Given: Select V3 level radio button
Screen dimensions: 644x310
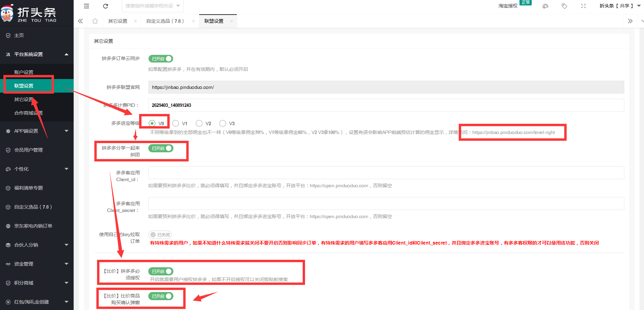Looking at the screenshot, I should click(x=223, y=123).
